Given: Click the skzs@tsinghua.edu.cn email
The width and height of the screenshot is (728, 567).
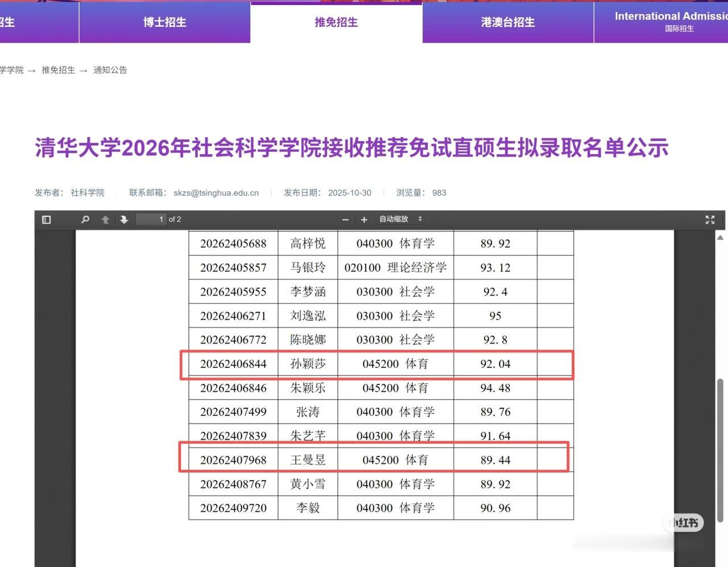Looking at the screenshot, I should 216,193.
